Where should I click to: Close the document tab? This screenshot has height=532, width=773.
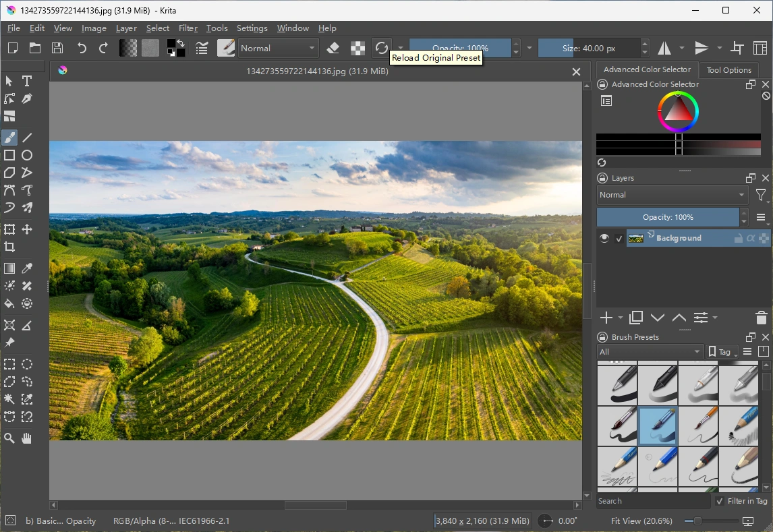[x=576, y=72]
